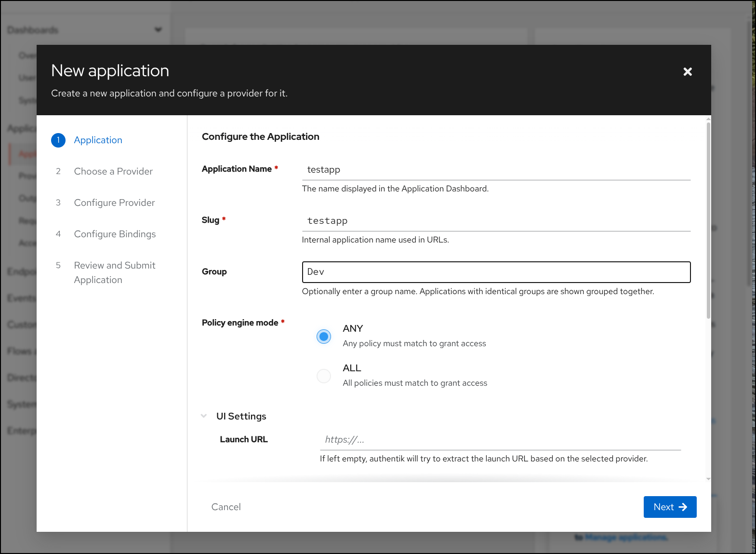Click the scrollbar down arrow

(x=708, y=479)
